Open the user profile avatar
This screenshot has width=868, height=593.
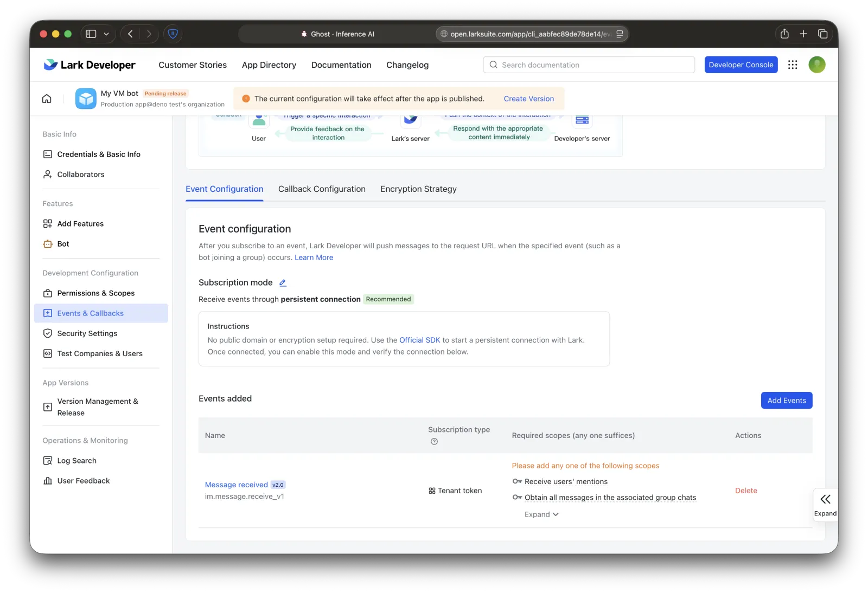coord(817,65)
